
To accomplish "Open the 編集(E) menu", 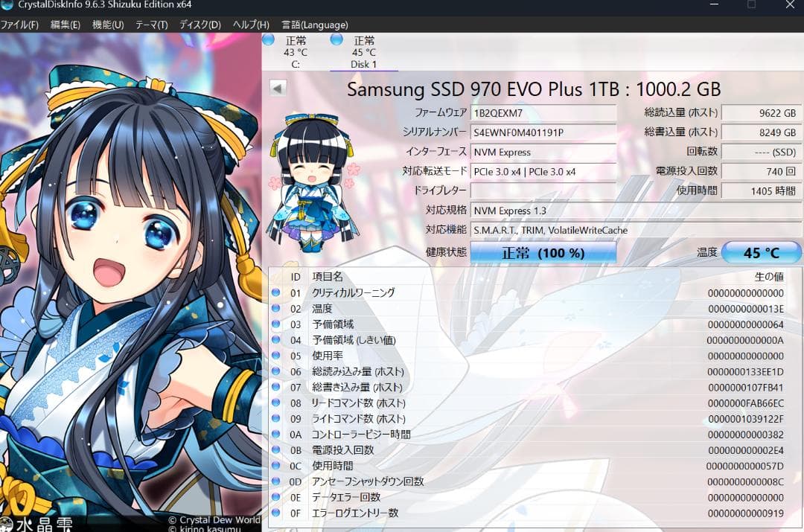I will click(x=64, y=25).
